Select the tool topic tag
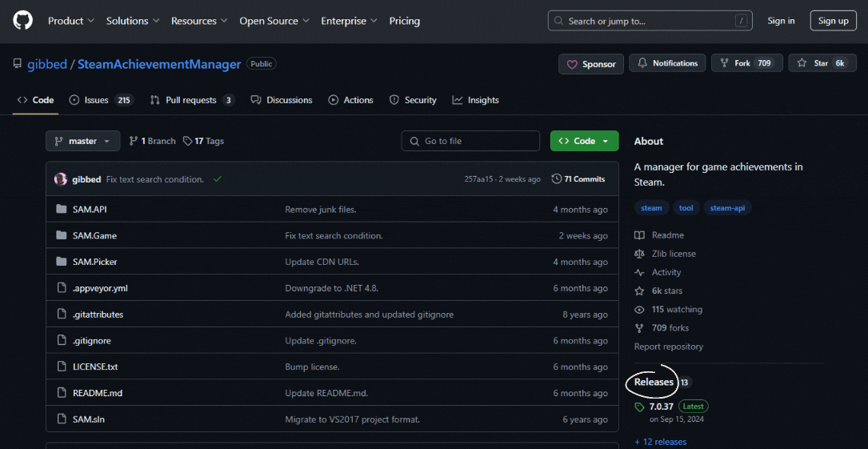The height and width of the screenshot is (449, 868). 686,208
